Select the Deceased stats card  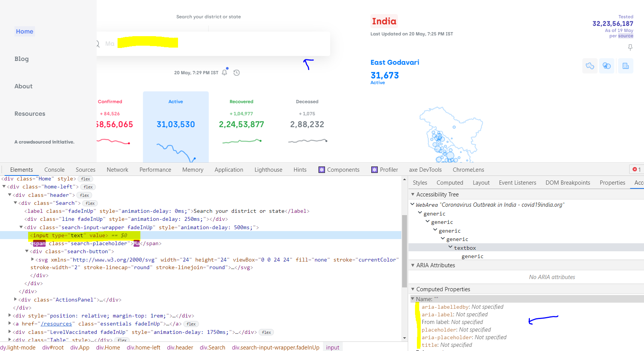[307, 127]
